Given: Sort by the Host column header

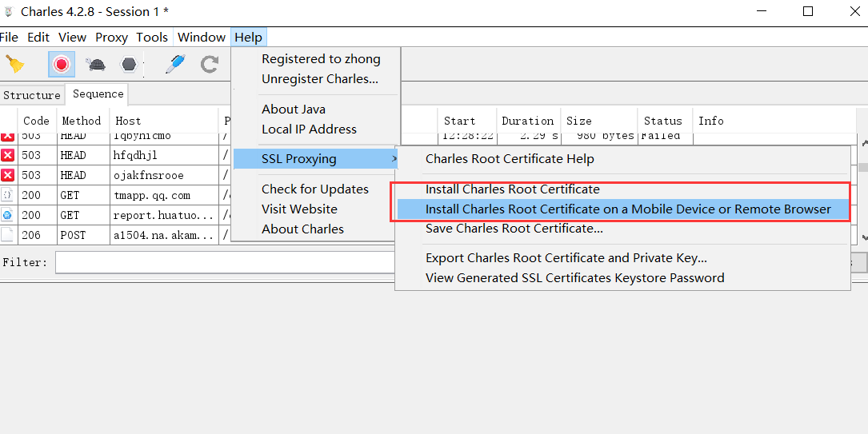Looking at the screenshot, I should [165, 121].
